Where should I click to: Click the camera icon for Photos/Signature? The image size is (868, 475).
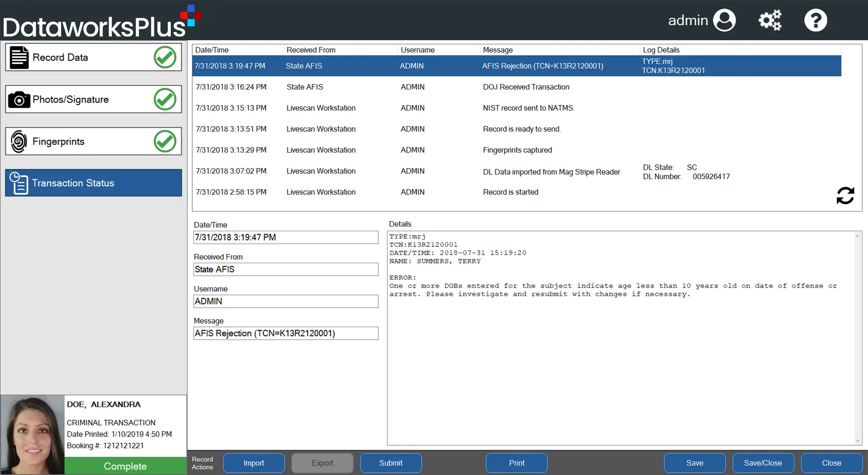point(19,100)
